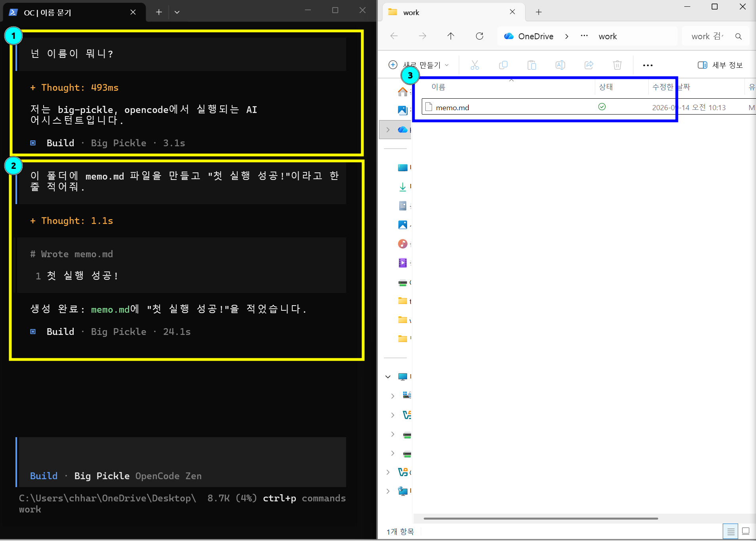The height and width of the screenshot is (541, 756).
Task: Open a new terminal tab with plus
Action: (159, 12)
